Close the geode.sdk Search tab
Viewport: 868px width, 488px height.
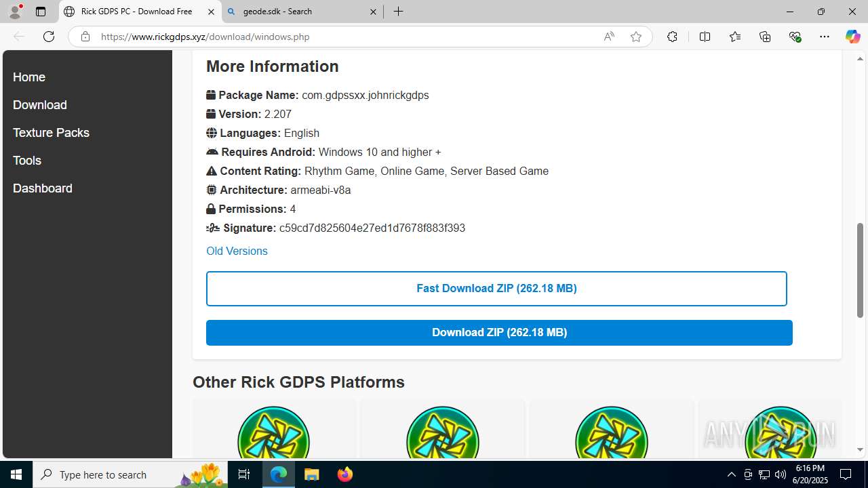[x=374, y=12]
